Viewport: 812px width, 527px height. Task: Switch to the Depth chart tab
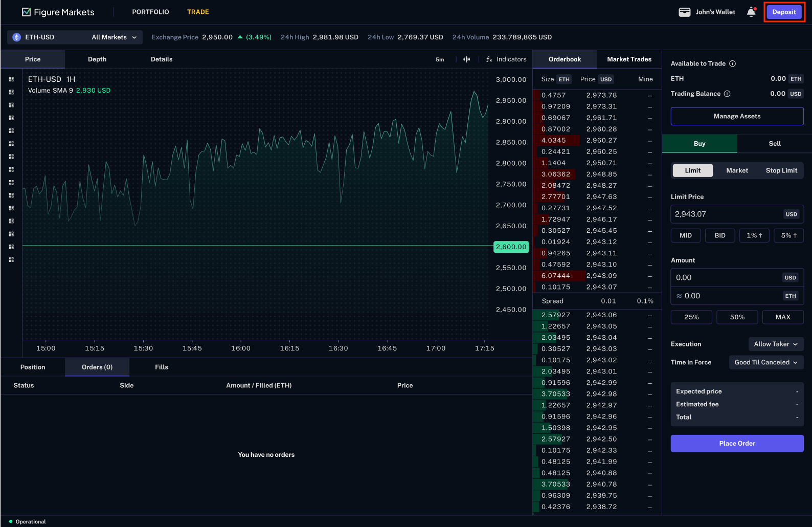[97, 59]
